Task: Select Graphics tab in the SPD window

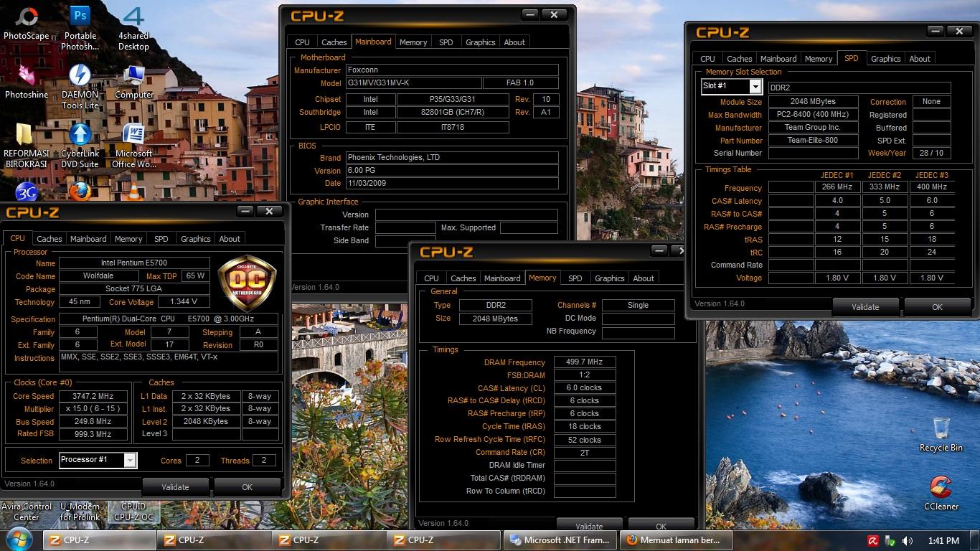Action: [886, 59]
